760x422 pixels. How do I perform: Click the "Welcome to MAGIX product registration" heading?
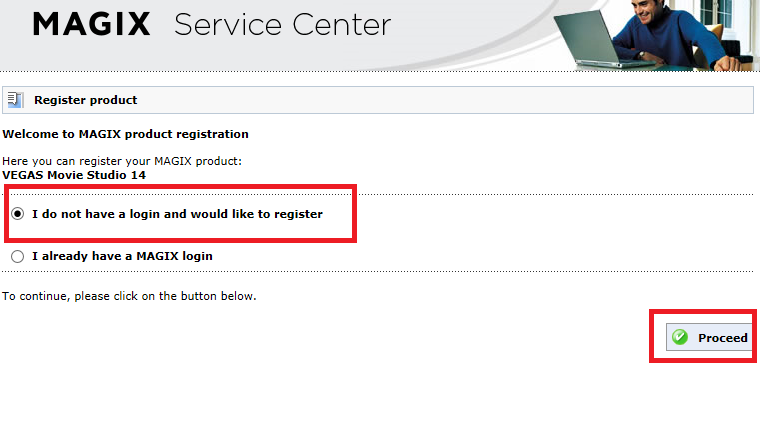125,133
